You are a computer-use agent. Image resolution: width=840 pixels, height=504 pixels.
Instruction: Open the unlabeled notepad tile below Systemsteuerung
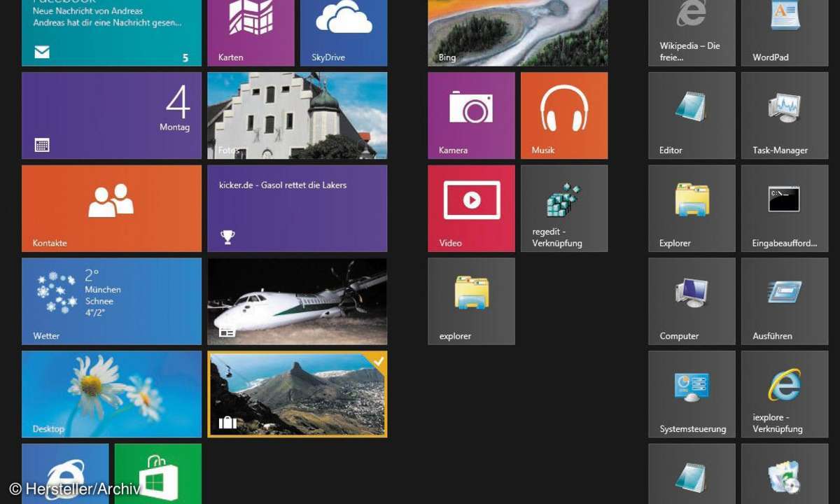click(x=692, y=474)
